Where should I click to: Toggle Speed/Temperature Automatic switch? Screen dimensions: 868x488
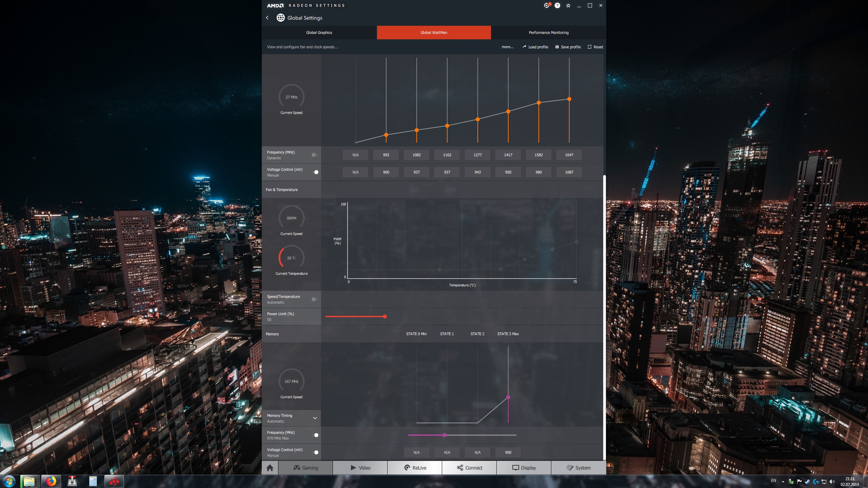[x=315, y=299]
